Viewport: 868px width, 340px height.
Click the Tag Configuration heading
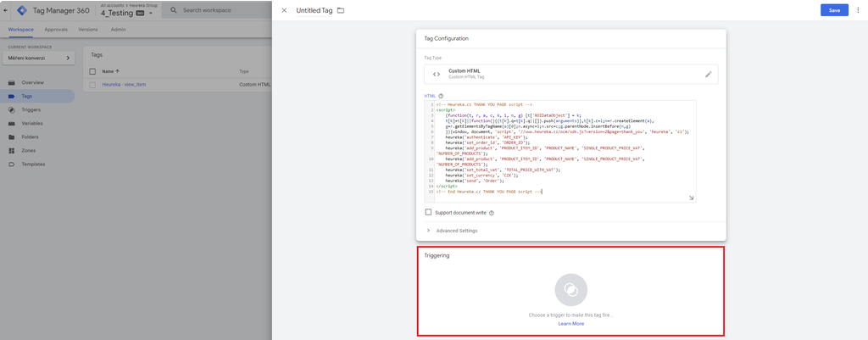tap(446, 39)
